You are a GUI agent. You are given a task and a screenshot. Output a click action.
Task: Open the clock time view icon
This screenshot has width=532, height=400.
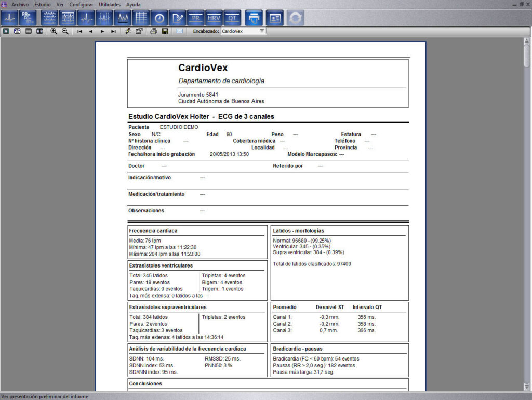[x=159, y=18]
